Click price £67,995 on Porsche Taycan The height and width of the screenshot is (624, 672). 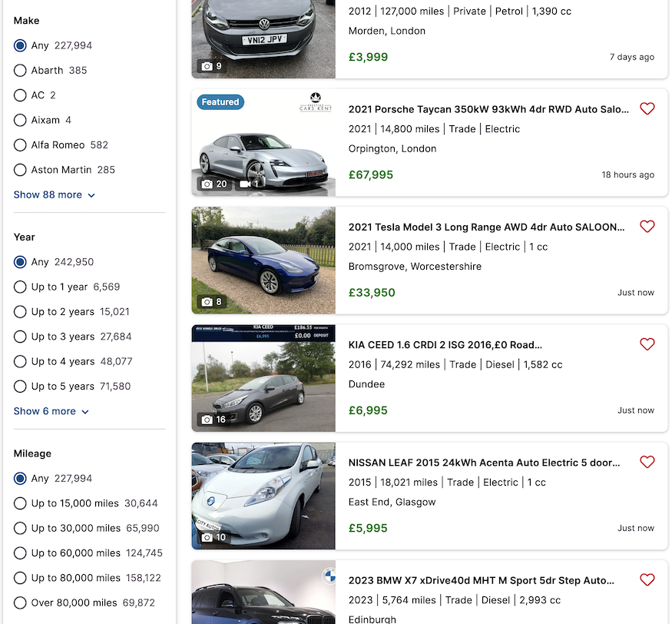click(371, 175)
